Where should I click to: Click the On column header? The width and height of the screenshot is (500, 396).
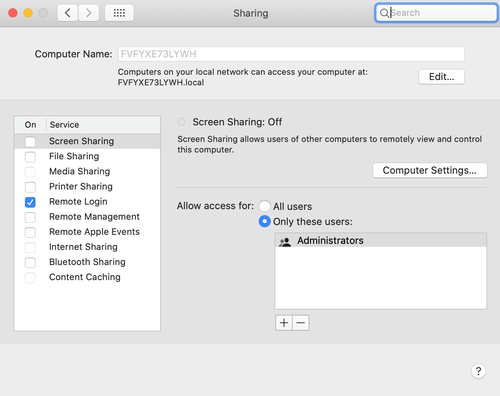(x=30, y=125)
